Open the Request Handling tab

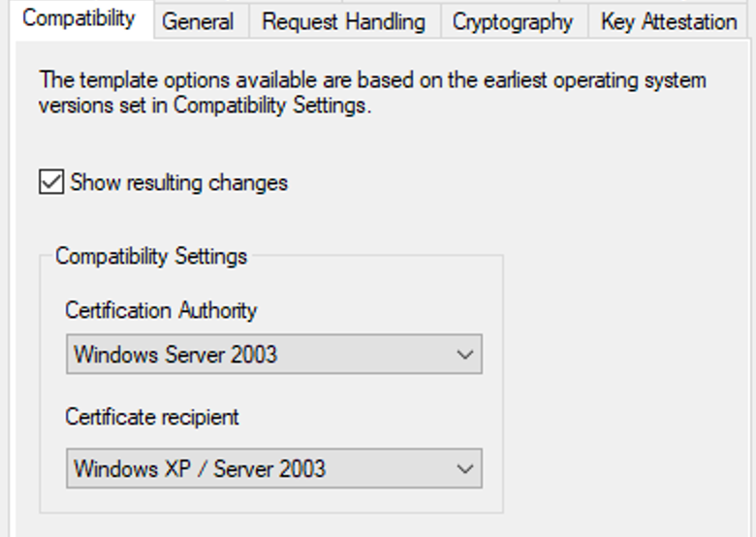[x=343, y=21]
